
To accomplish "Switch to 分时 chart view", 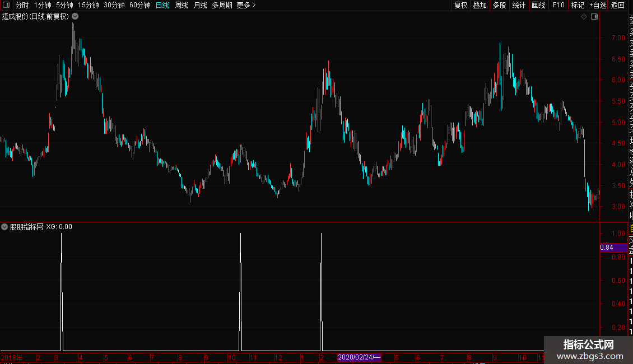I will tap(22, 5).
